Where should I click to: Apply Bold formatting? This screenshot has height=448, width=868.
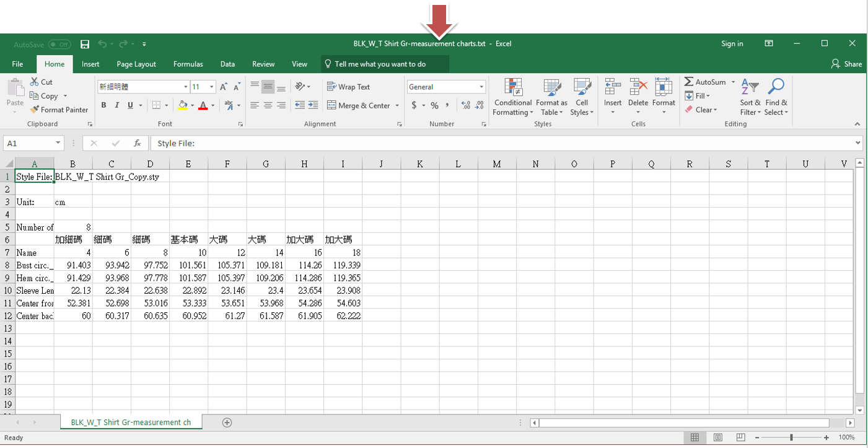[103, 105]
